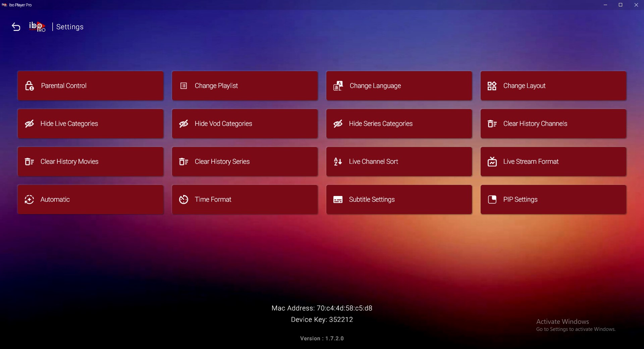Select Clear History Channels
This screenshot has width=644, height=349.
pyautogui.click(x=553, y=123)
